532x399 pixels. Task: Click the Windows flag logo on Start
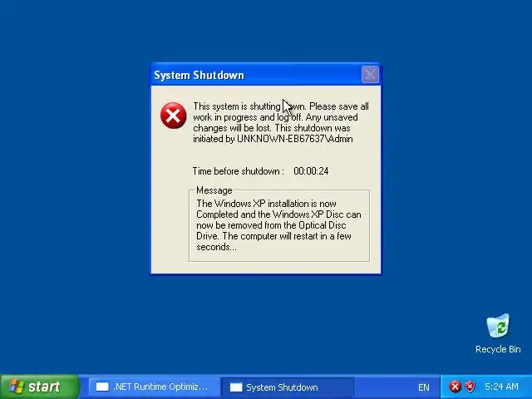coord(17,387)
